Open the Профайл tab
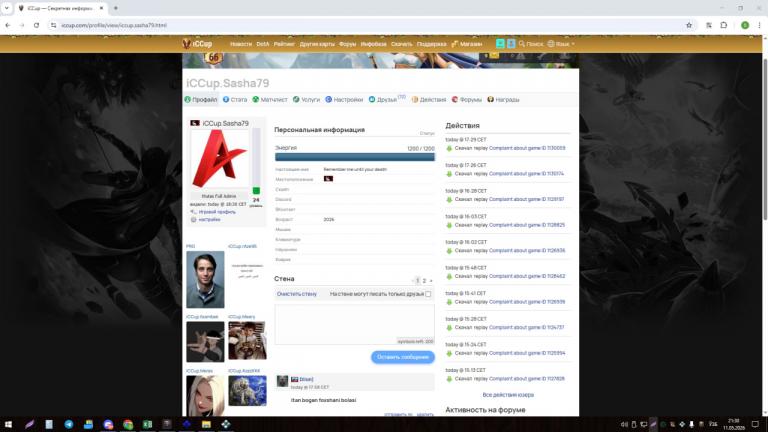Image resolution: width=768 pixels, height=432 pixels. (x=201, y=99)
